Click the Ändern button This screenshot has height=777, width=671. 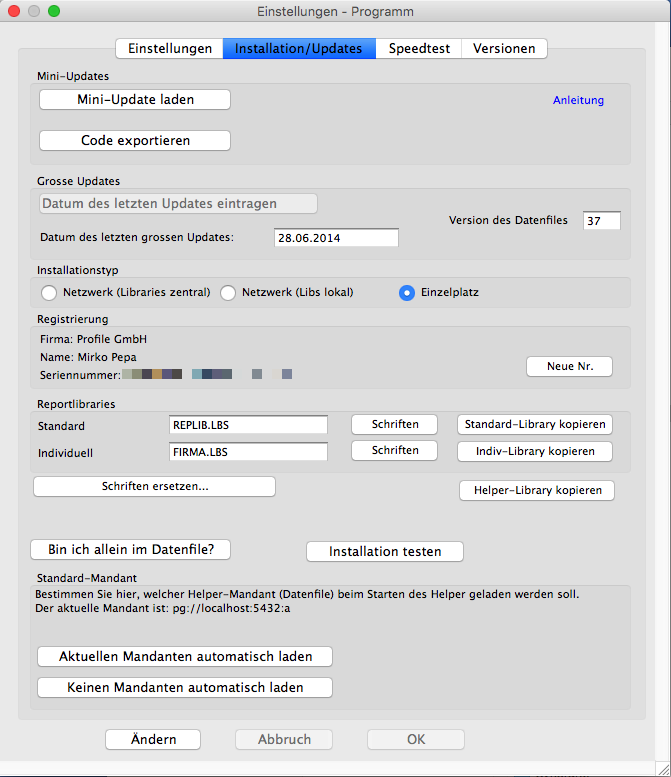pyautogui.click(x=153, y=740)
